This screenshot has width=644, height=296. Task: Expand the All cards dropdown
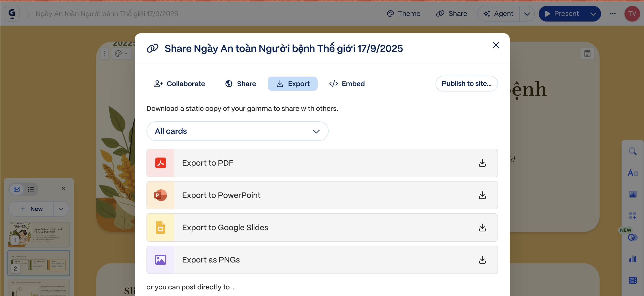[x=237, y=131]
